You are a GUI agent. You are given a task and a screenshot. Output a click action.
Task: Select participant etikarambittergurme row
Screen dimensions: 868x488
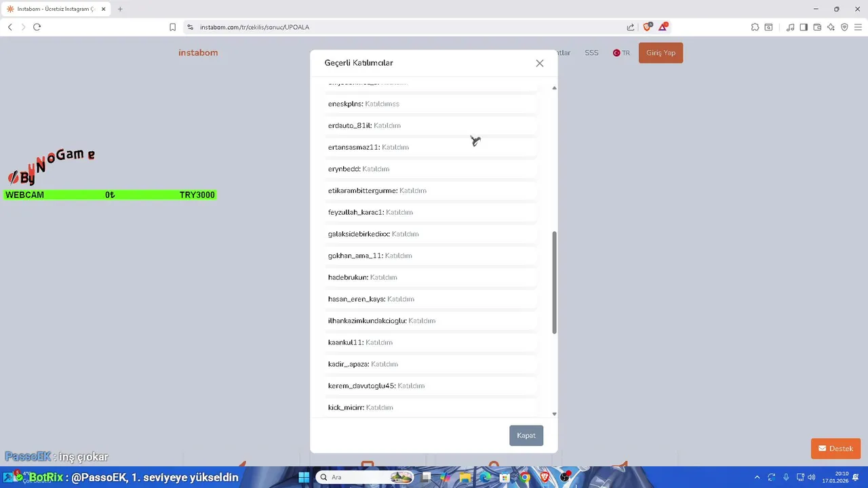pos(431,190)
